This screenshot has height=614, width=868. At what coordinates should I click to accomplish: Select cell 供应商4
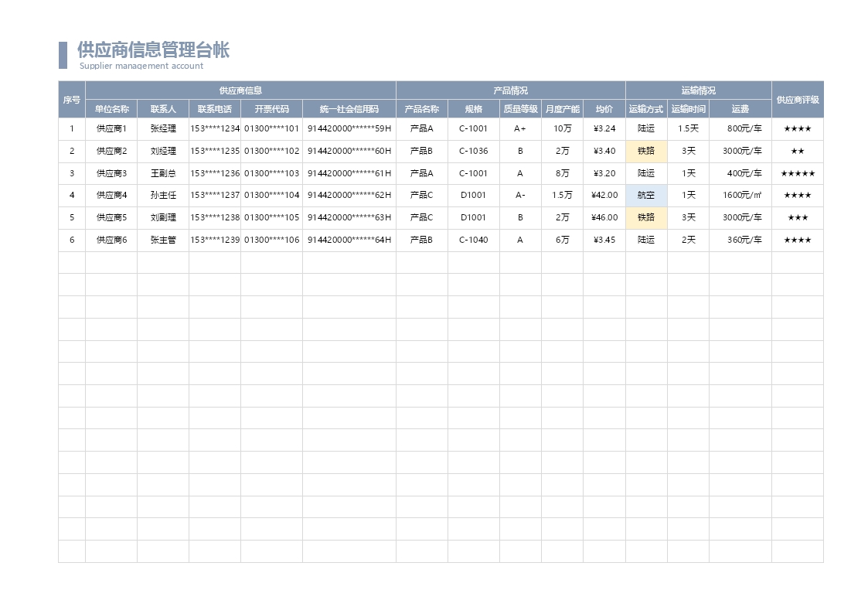coord(111,196)
